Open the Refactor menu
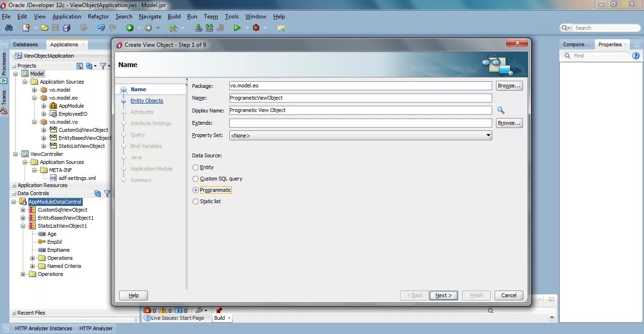This screenshot has height=334, width=644. click(98, 16)
